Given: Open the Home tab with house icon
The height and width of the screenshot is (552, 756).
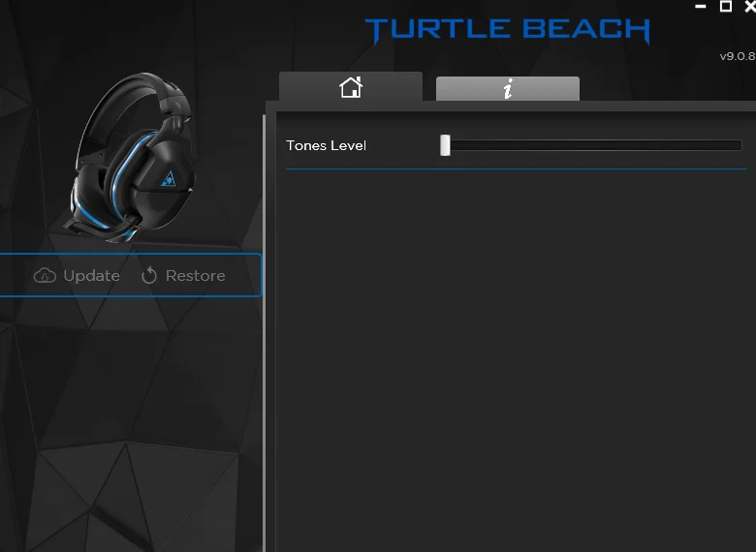Looking at the screenshot, I should pos(351,87).
